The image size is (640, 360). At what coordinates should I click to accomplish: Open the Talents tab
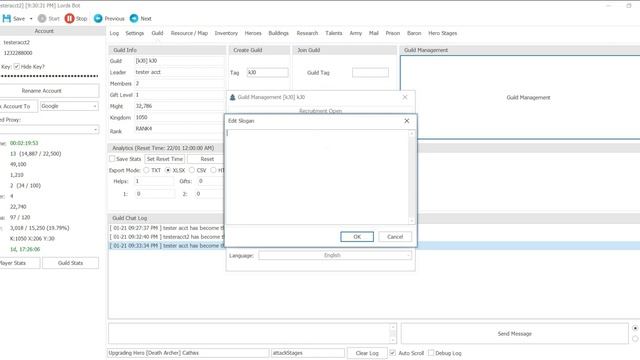333,33
